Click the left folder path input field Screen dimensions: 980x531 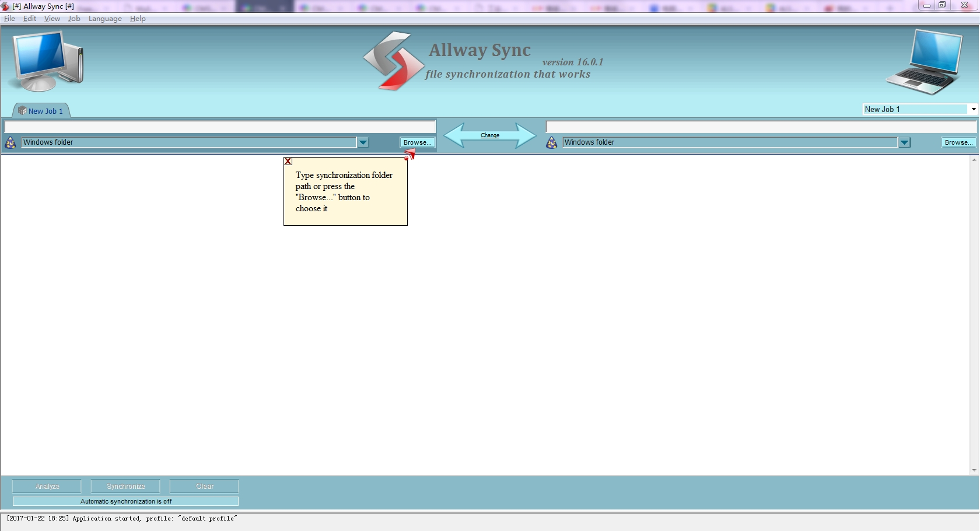[x=220, y=127]
